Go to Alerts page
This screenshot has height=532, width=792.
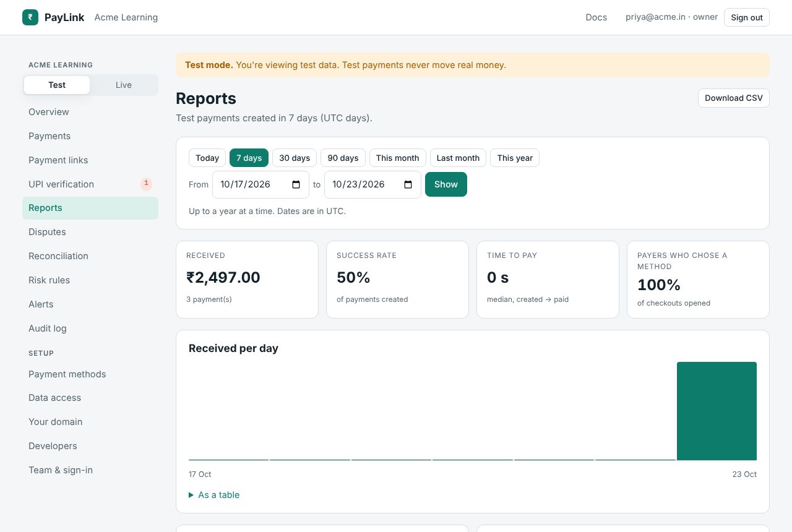(x=90, y=304)
